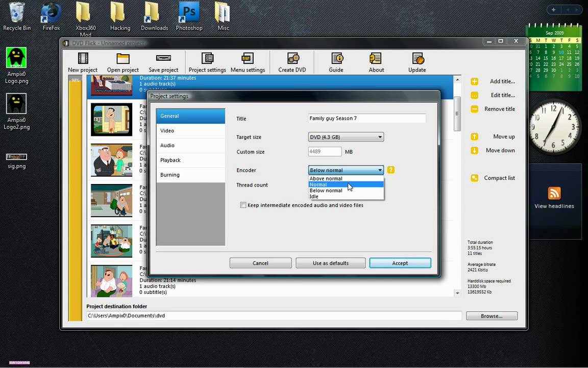Select the Ampix0 Logo2.png desktop file
The image size is (588, 368).
point(16,111)
